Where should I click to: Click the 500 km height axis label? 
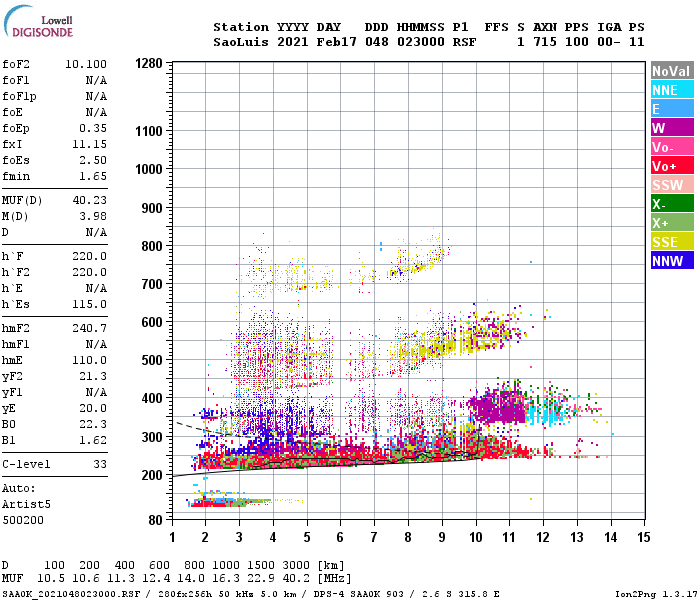[x=152, y=360]
